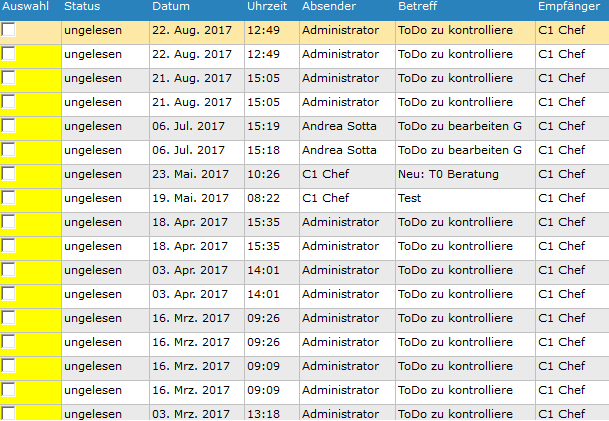The image size is (609, 421).
Task: Click the Uhrzeit column header
Action: click(x=267, y=6)
